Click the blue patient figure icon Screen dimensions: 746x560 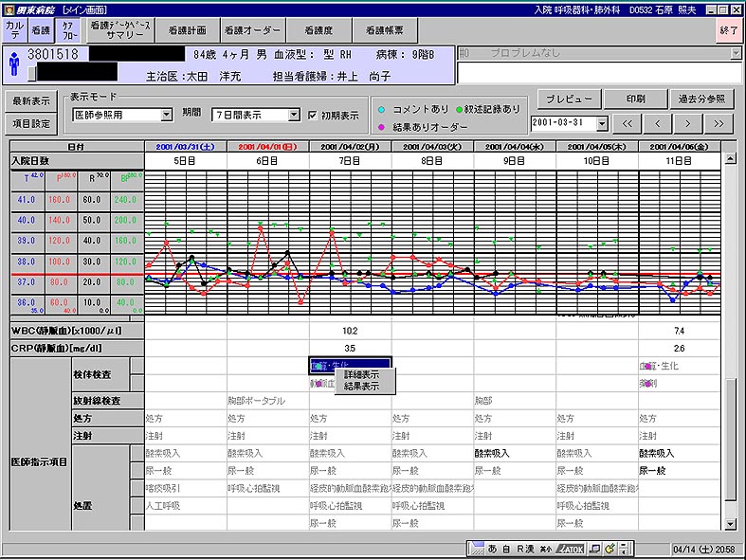(x=13, y=63)
